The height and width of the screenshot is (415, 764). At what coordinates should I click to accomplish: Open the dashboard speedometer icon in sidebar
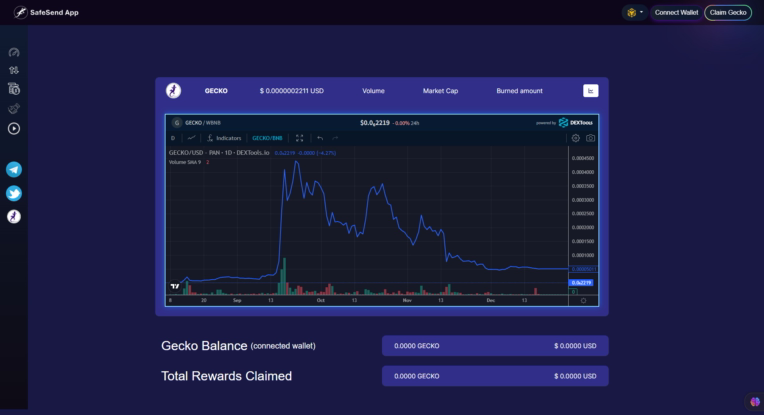click(x=14, y=52)
